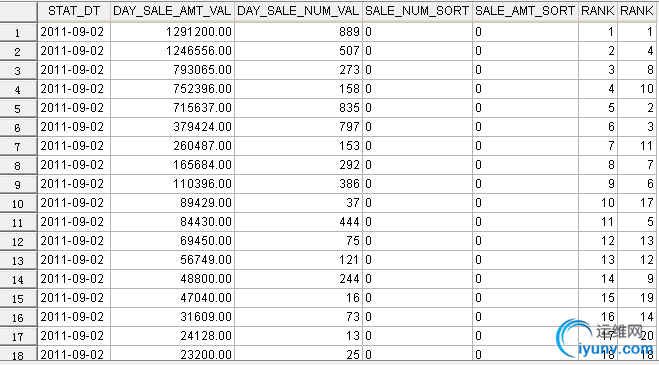Select the DAY_SALE_AMT_VAL column header

pos(172,11)
